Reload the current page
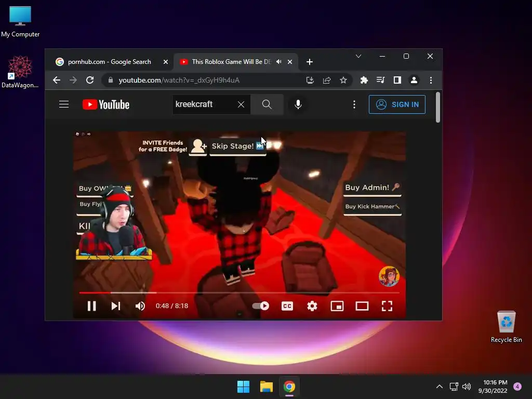The image size is (532, 399). click(90, 80)
